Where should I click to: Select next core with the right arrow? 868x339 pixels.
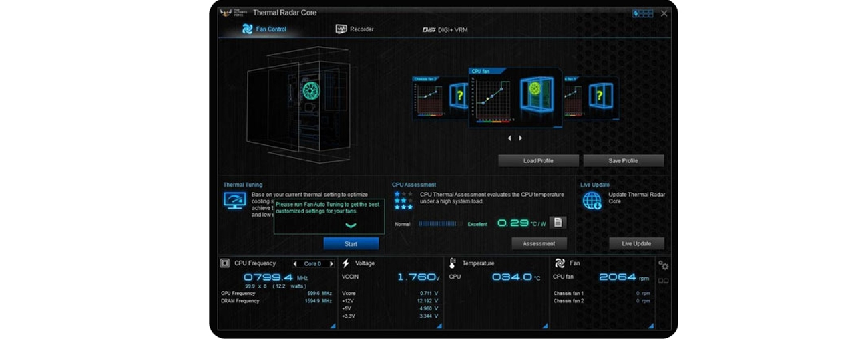331,264
